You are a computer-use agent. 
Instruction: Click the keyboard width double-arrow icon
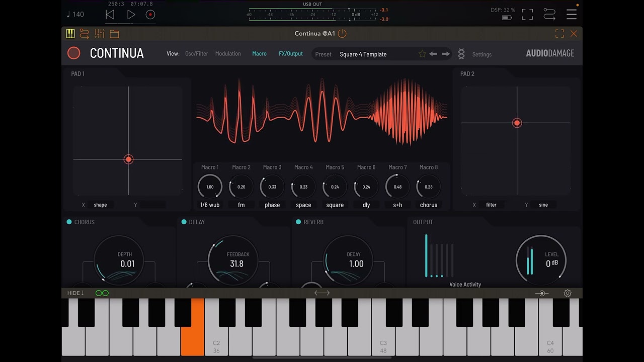[x=322, y=293]
